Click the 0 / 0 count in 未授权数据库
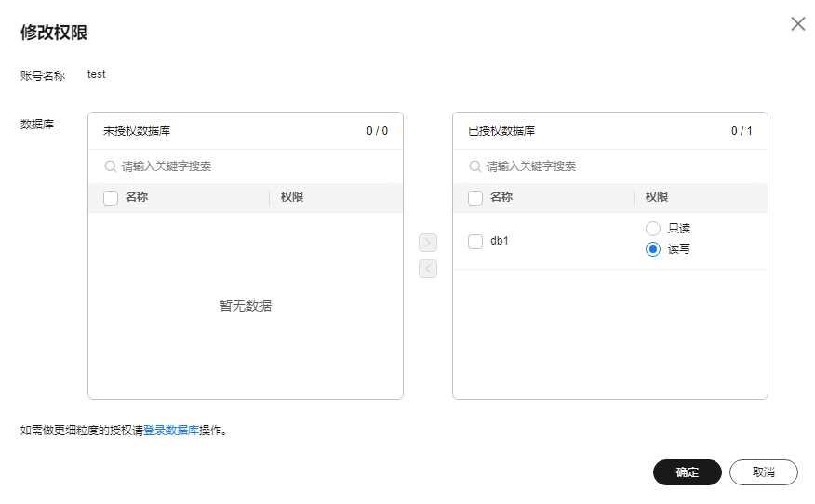815x504 pixels. coord(377,131)
